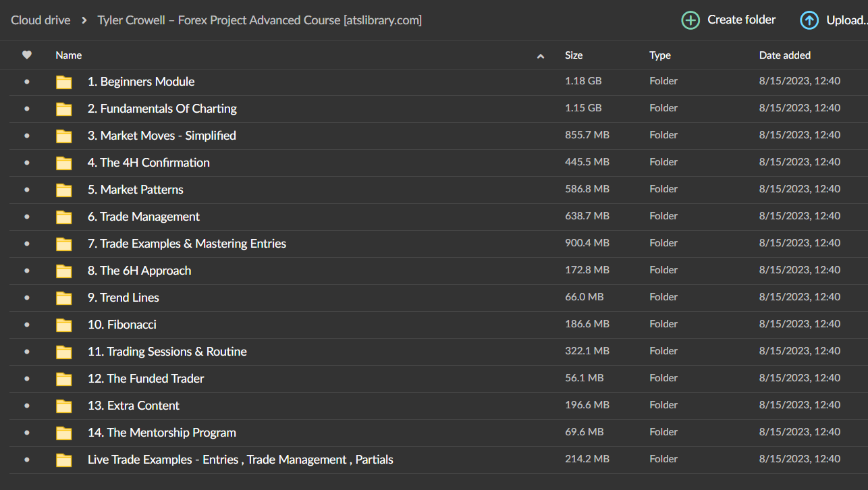Image resolution: width=868 pixels, height=490 pixels.
Task: Sort file list by Size column
Action: 574,55
